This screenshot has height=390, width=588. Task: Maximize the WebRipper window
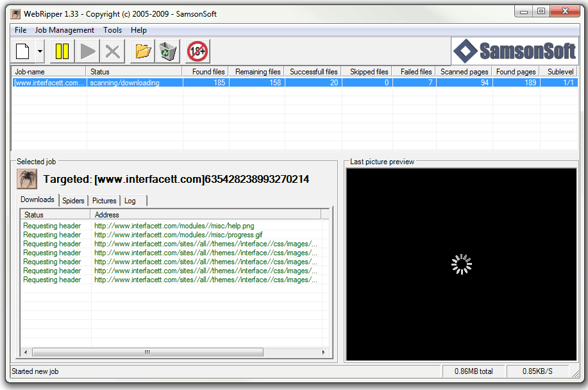click(541, 12)
